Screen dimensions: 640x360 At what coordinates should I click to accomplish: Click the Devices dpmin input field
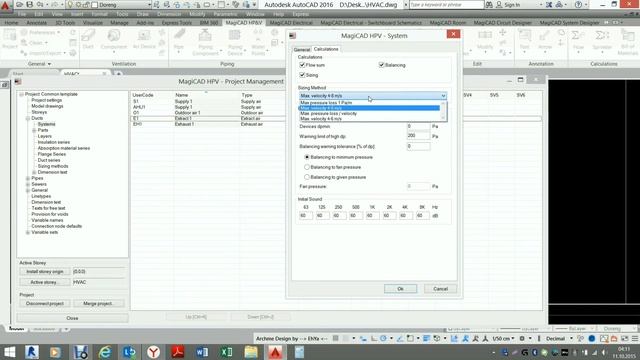pos(418,126)
